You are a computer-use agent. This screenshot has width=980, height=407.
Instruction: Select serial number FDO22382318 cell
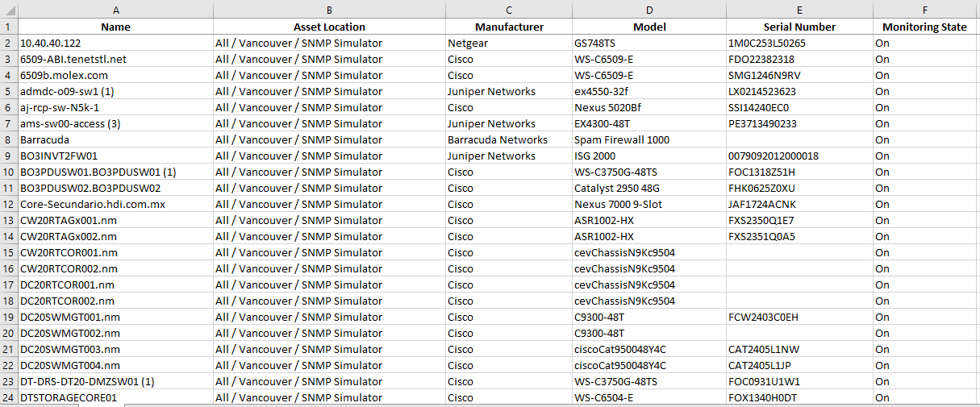pyautogui.click(x=799, y=59)
